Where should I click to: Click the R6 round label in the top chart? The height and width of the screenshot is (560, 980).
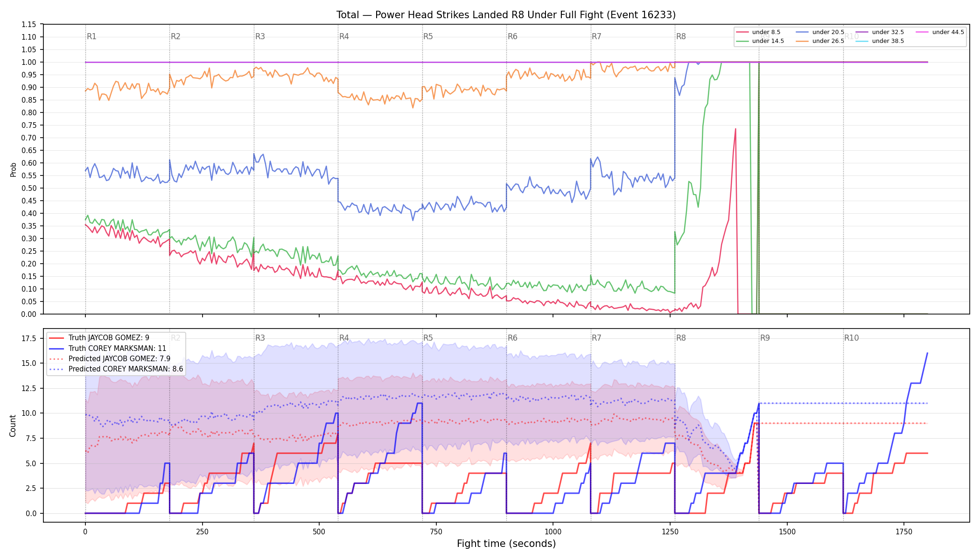click(x=512, y=36)
